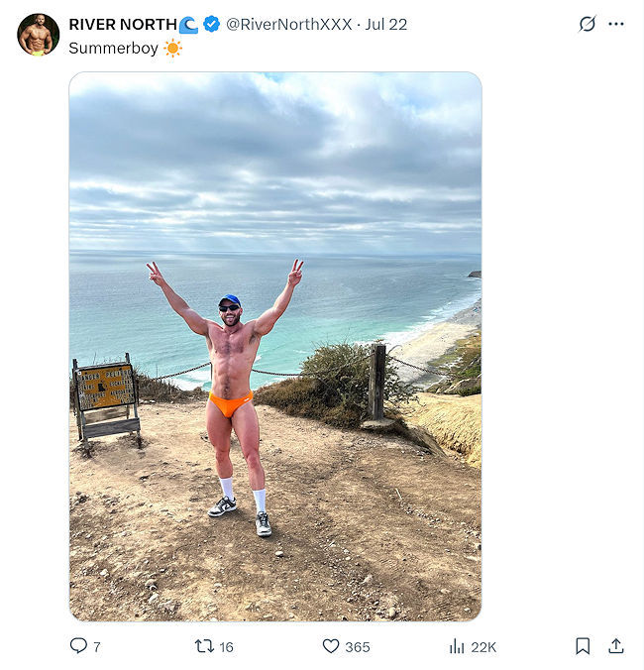Click the Jul 22 post date
Image resolution: width=644 pixels, height=670 pixels.
[386, 24]
